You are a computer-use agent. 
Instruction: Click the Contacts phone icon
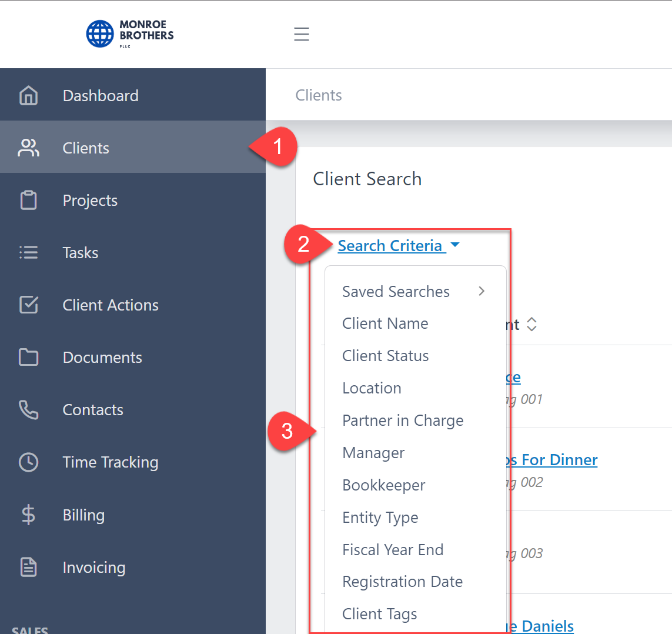pyautogui.click(x=28, y=409)
